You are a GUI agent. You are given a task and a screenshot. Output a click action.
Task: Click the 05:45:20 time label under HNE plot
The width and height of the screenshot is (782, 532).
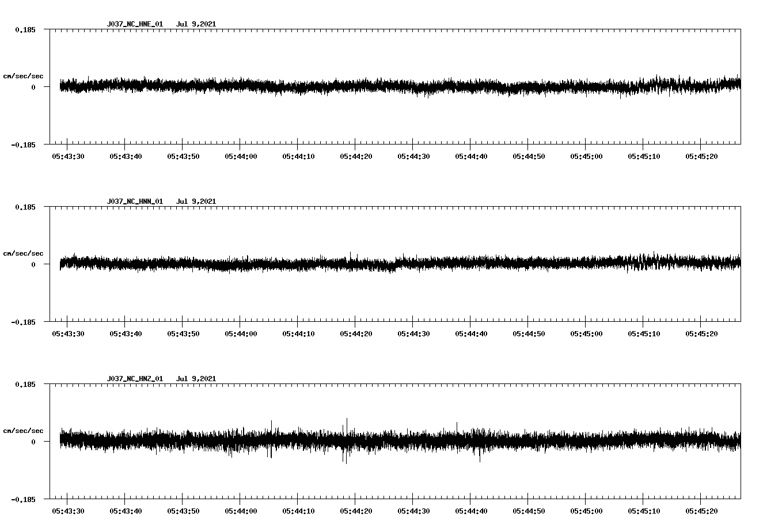tap(701, 156)
